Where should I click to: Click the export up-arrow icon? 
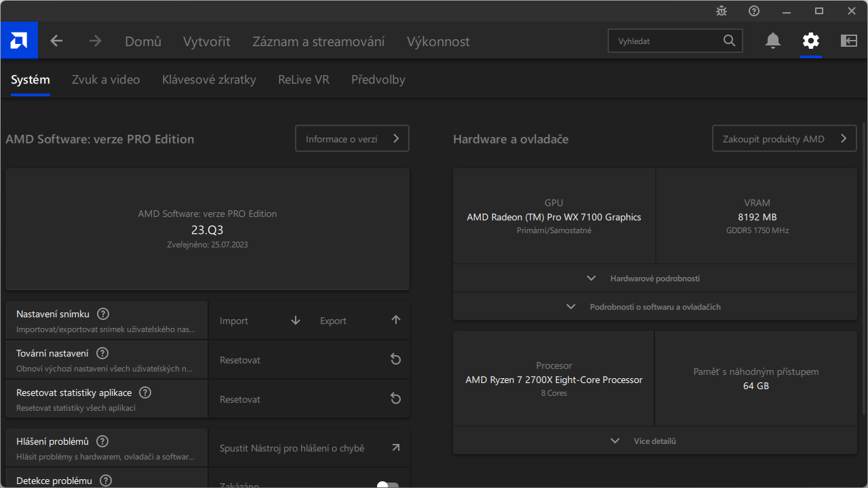click(x=395, y=321)
